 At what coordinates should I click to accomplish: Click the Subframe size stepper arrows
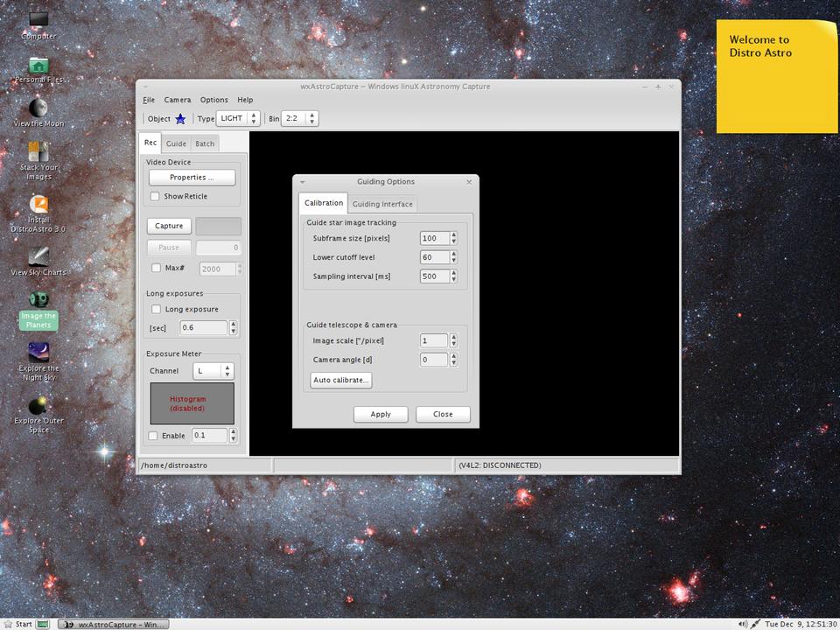453,238
